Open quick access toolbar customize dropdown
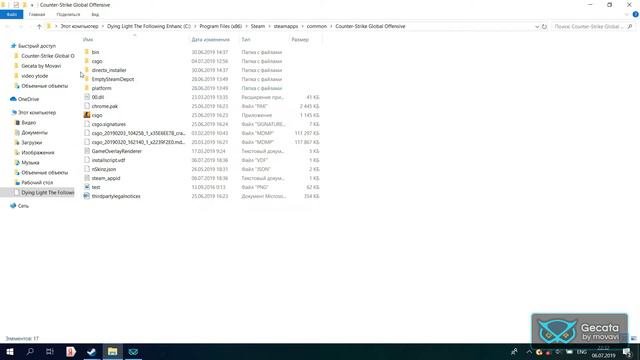This screenshot has height=360, width=640. click(x=32, y=5)
